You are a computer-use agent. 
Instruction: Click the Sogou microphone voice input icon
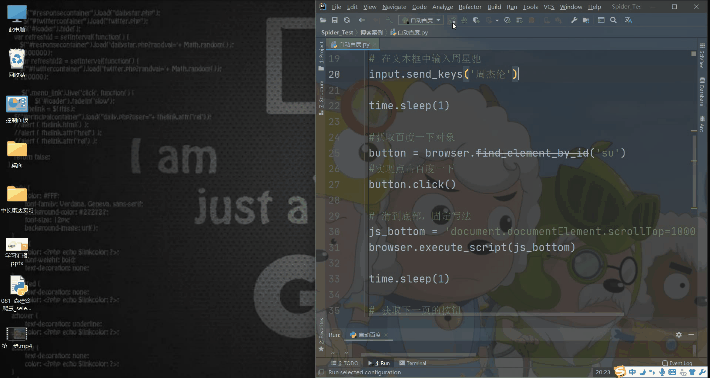pyautogui.click(x=662, y=372)
